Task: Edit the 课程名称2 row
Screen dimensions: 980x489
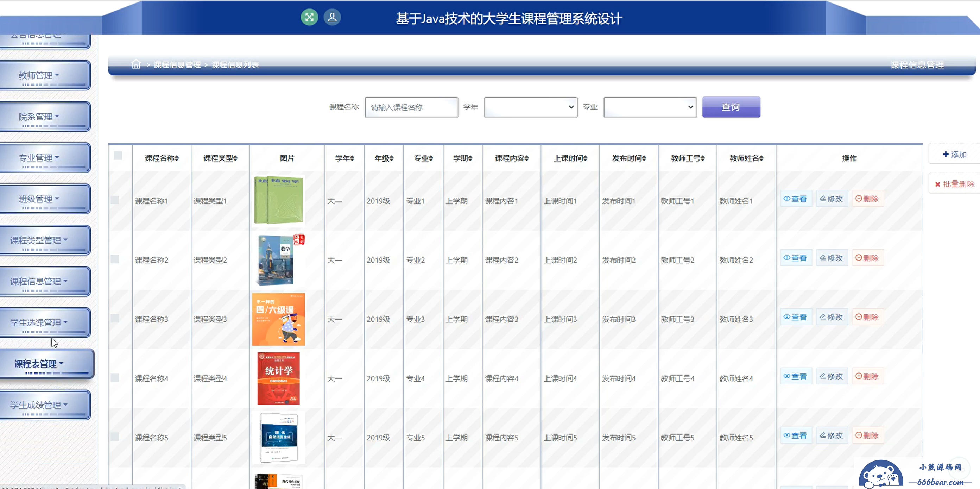Action: [x=832, y=258]
